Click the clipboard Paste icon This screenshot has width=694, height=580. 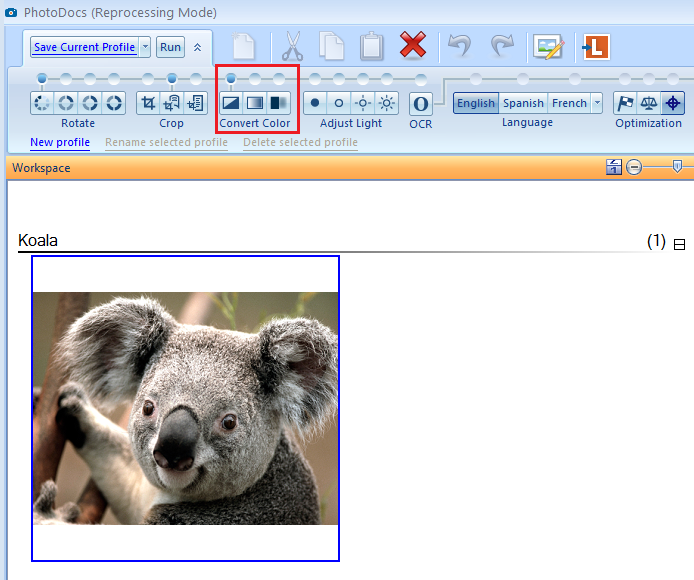[x=371, y=46]
